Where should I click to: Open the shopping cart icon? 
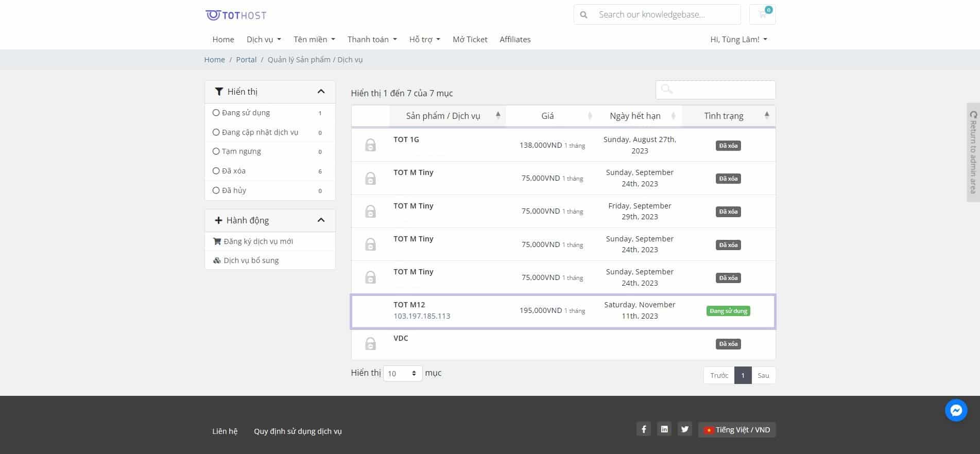[x=762, y=14]
